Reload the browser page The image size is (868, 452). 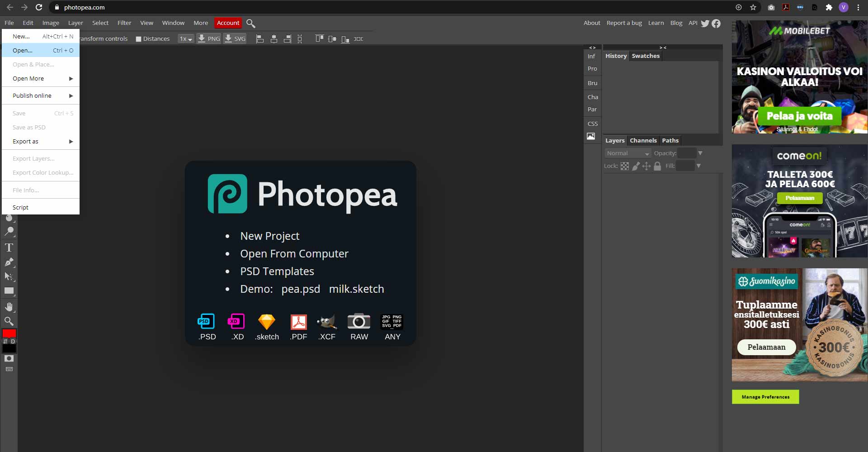click(x=39, y=7)
